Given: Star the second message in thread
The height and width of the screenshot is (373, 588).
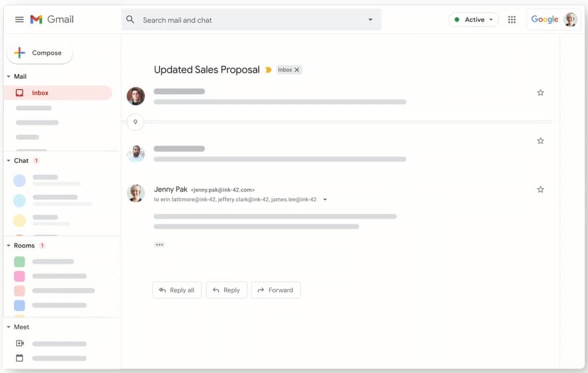Looking at the screenshot, I should (x=540, y=141).
